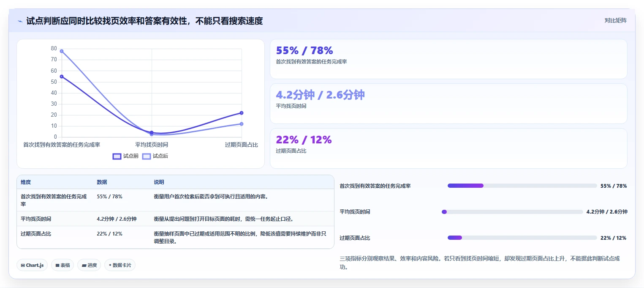
Task: Click the description starting 衡量抽样页面中已过期
Action: point(240,237)
